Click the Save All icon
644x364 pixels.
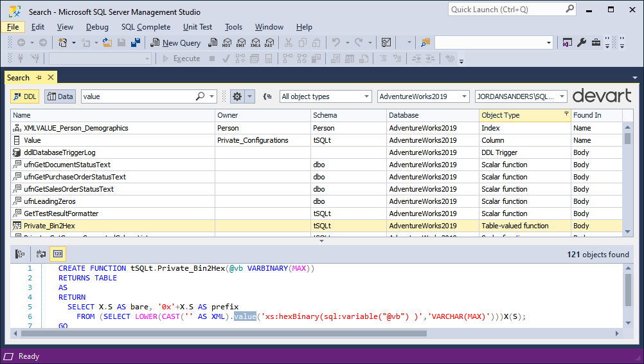coord(136,42)
